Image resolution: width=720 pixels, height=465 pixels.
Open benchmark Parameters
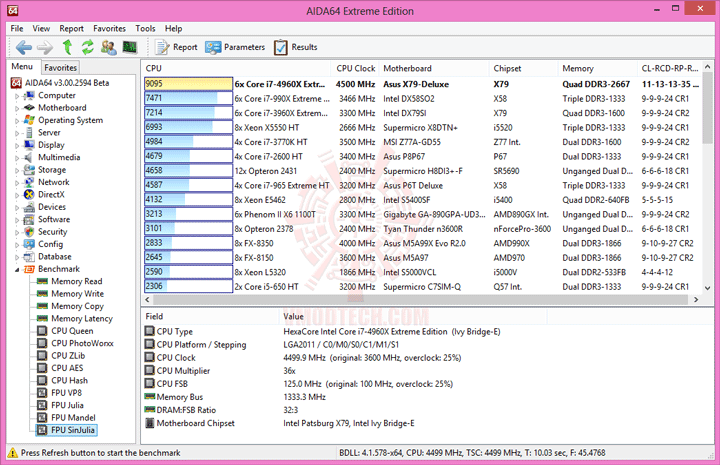click(x=235, y=47)
